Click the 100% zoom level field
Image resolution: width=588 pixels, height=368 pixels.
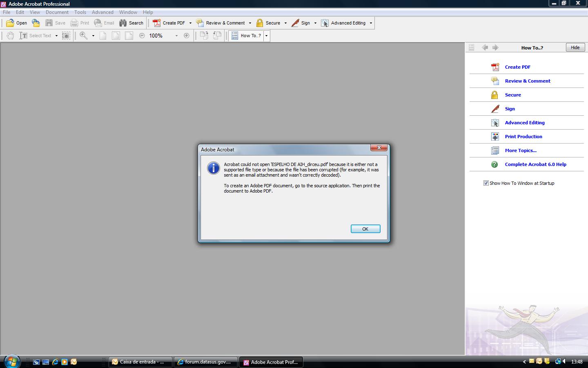click(x=160, y=36)
